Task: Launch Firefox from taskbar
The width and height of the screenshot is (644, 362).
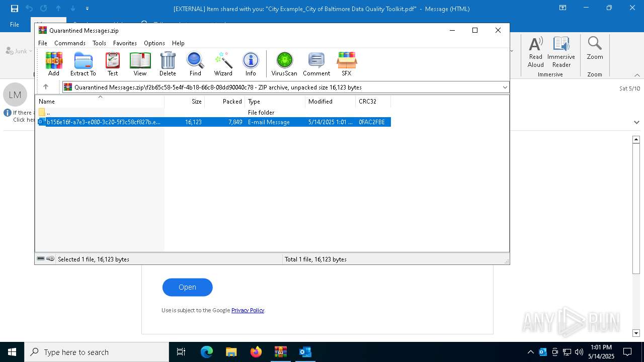Action: [x=256, y=352]
